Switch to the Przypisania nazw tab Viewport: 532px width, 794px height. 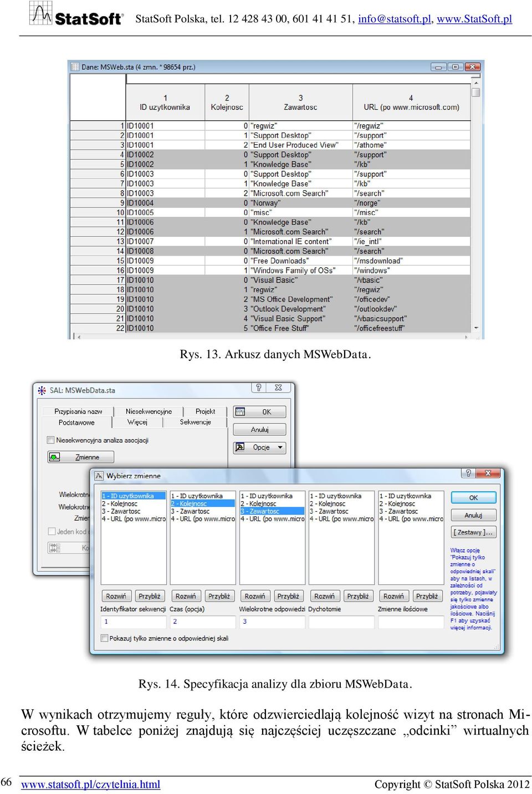pos(78,411)
